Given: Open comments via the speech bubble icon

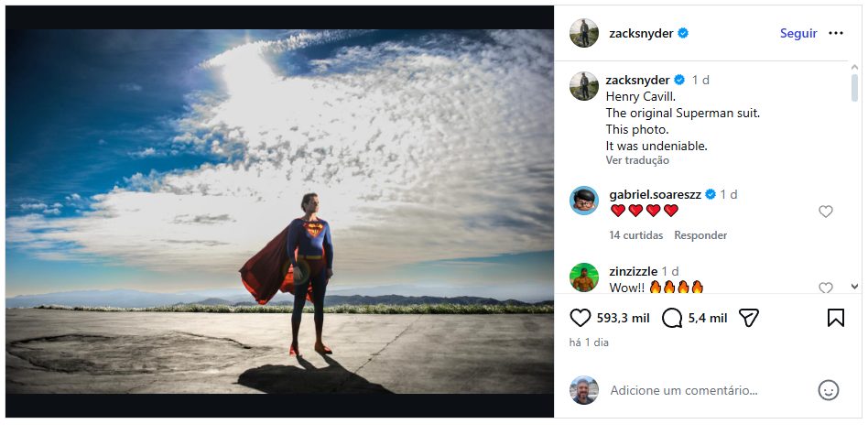Looking at the screenshot, I should (672, 318).
